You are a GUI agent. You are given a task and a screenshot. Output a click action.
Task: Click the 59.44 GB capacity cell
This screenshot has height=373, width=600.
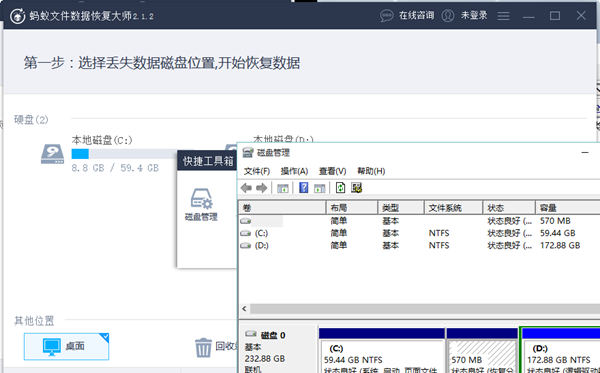[558, 233]
